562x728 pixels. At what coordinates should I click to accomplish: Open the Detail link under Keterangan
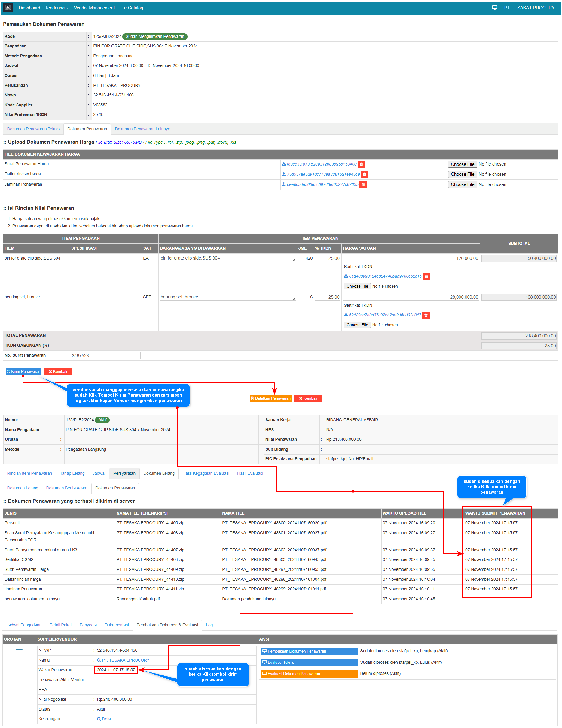click(107, 719)
